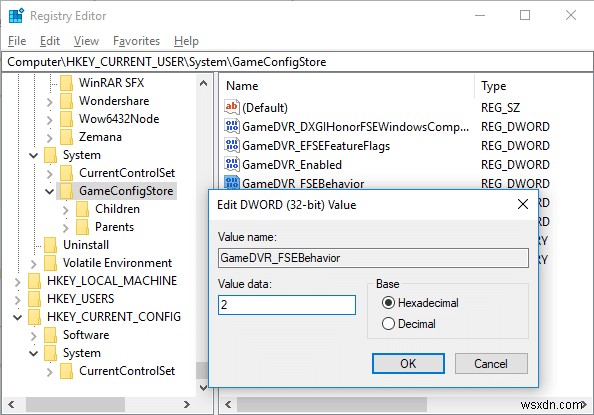Expand the Parents key
Image resolution: width=594 pixels, height=415 pixels.
pyautogui.click(x=66, y=228)
